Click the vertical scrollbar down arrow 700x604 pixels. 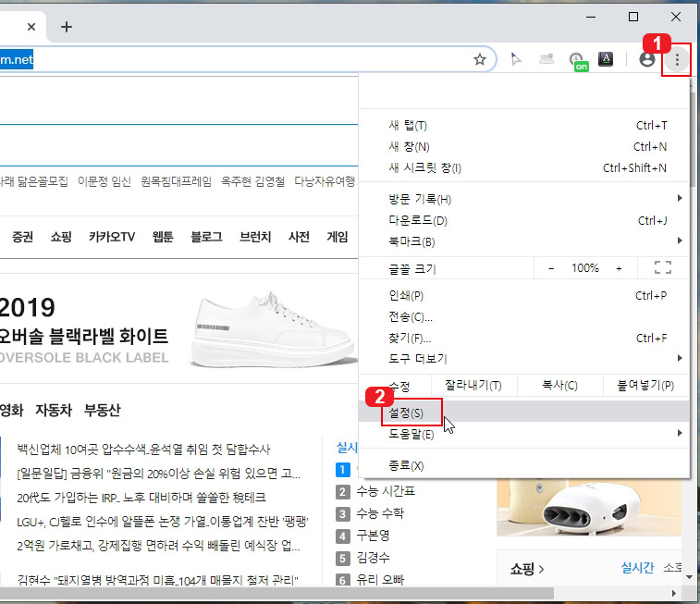pyautogui.click(x=690, y=577)
